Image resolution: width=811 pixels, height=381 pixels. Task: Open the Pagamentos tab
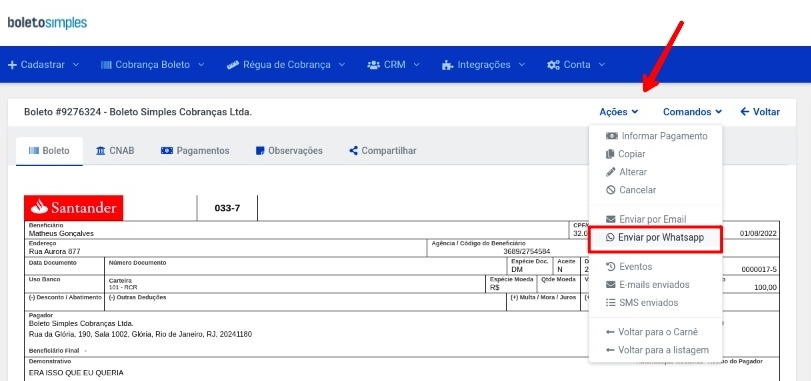pyautogui.click(x=195, y=151)
